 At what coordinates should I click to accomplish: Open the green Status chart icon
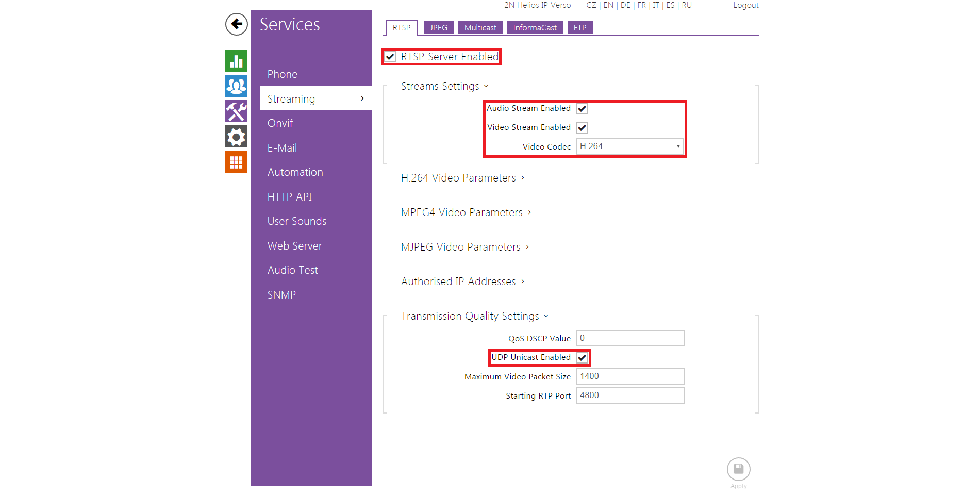(236, 61)
